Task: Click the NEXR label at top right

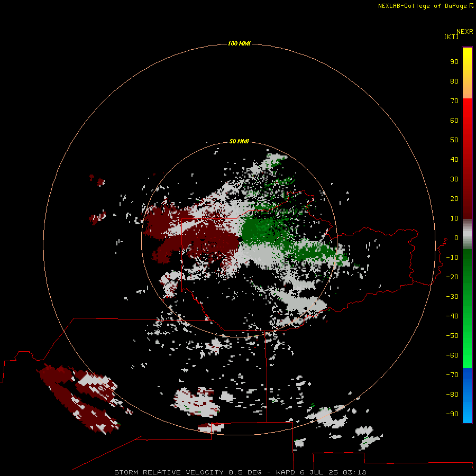Action: point(465,32)
